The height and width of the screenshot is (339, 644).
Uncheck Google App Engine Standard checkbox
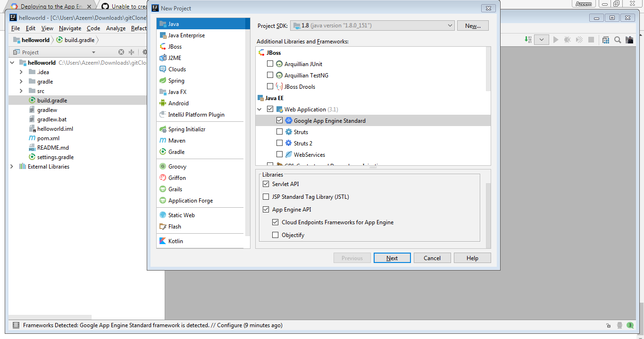[x=279, y=120]
